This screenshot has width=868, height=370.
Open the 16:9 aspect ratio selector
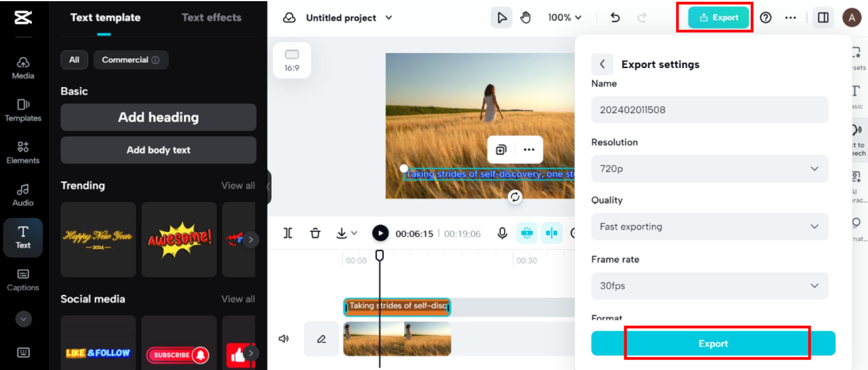pos(292,61)
